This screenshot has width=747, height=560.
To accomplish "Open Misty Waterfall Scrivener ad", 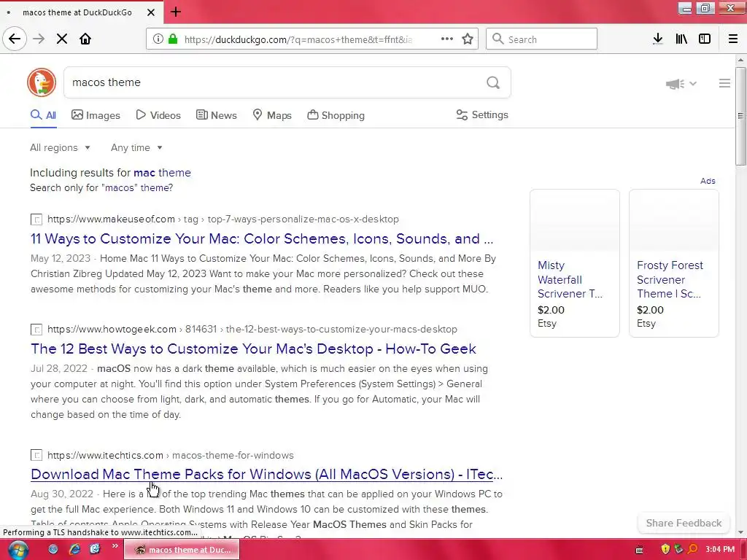I will [x=570, y=279].
